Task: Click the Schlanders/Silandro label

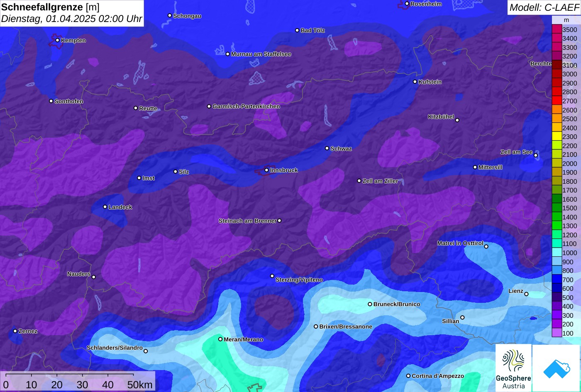Action: pyautogui.click(x=115, y=348)
